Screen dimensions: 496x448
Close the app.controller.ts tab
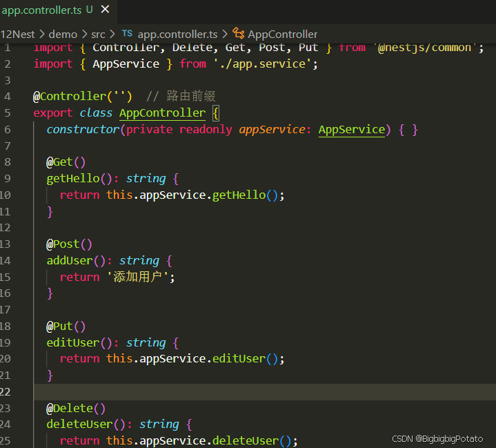[105, 10]
